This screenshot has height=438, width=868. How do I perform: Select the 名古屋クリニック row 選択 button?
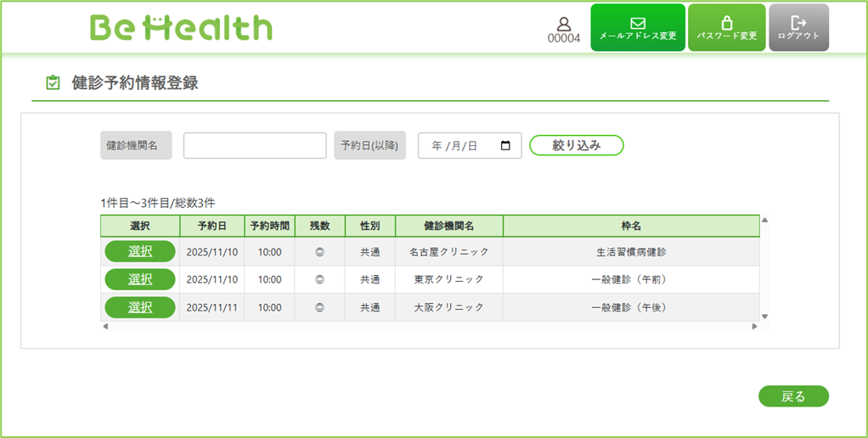tap(140, 251)
